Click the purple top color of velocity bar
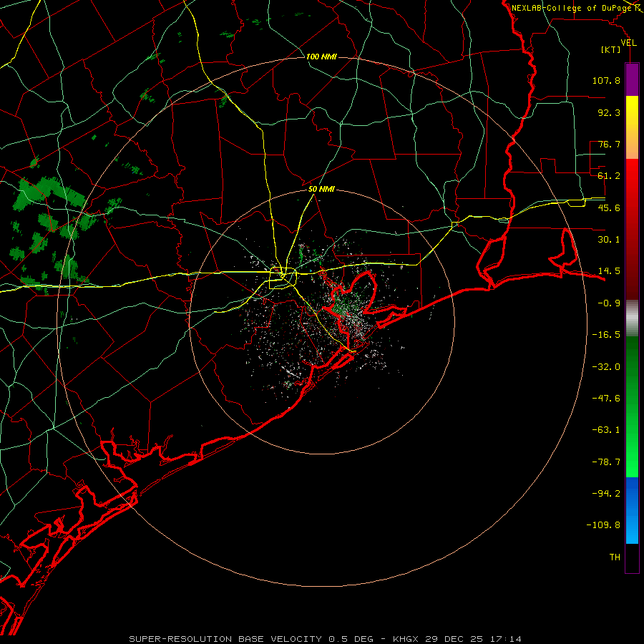 click(x=632, y=79)
